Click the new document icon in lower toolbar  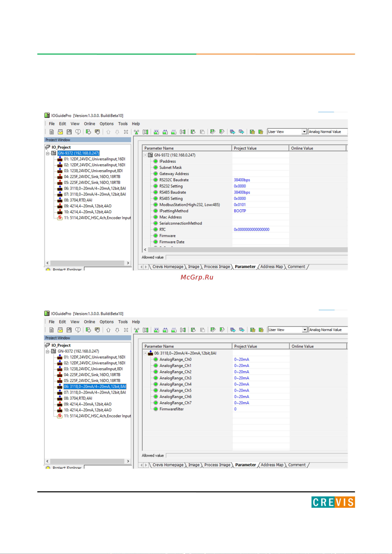point(51,330)
